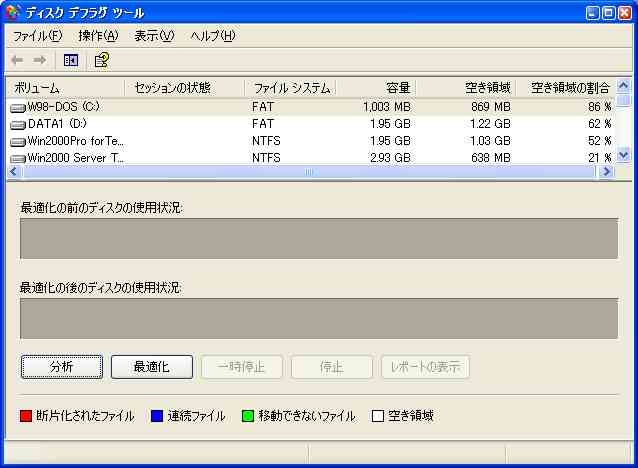Click the 最適化 button
Screen dimensions: 638x468
[x=152, y=367]
